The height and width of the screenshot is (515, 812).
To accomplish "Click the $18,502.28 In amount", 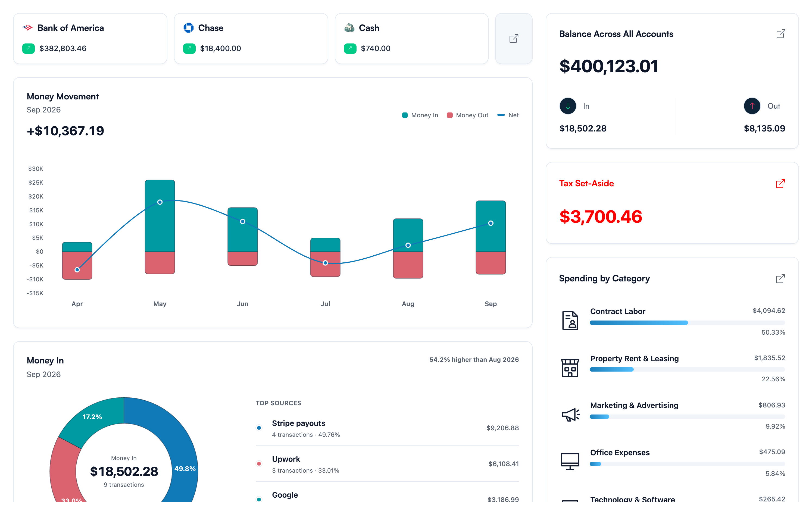I will [583, 128].
